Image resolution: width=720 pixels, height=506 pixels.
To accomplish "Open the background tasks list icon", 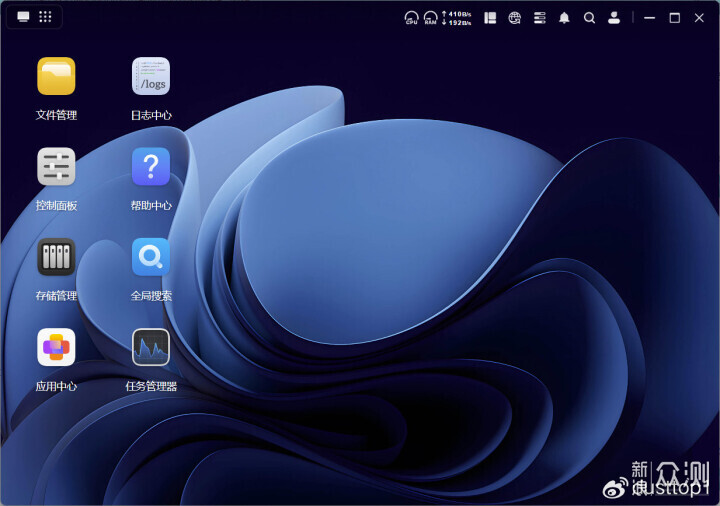I will [x=540, y=18].
